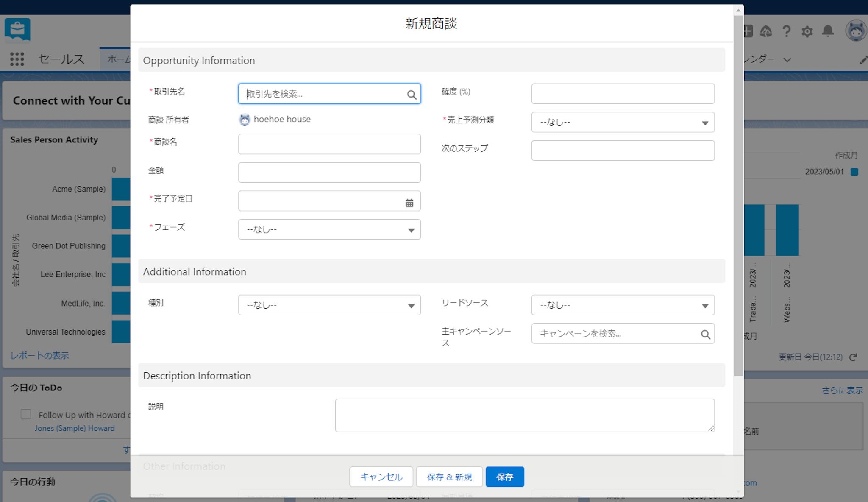Refresh the dashboard chart with reload icon
The image size is (868, 502).
(853, 357)
